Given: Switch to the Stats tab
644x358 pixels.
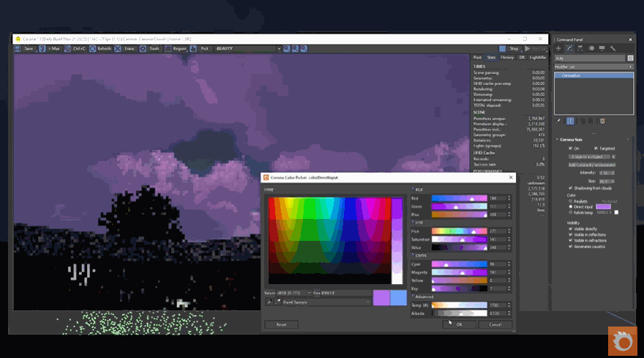Looking at the screenshot, I should click(490, 56).
